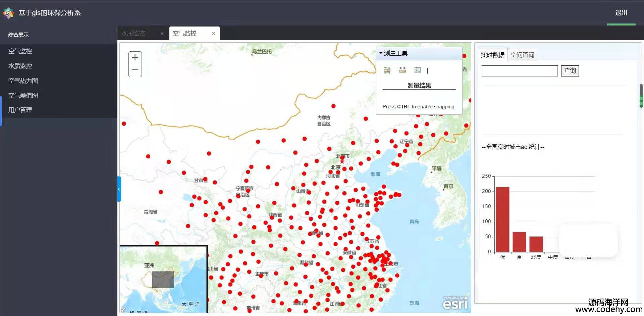Select the area measurement tool
Viewport: 644px width, 316px height.
(x=387, y=70)
